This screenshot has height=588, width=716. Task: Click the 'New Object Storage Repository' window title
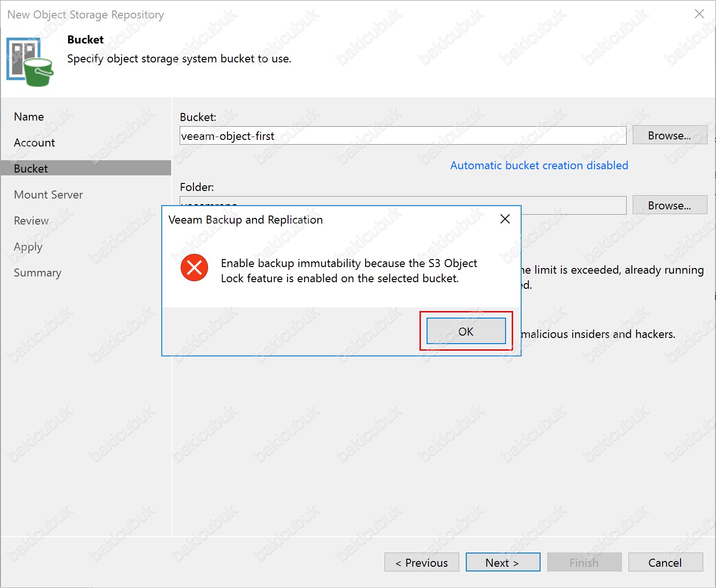click(86, 15)
